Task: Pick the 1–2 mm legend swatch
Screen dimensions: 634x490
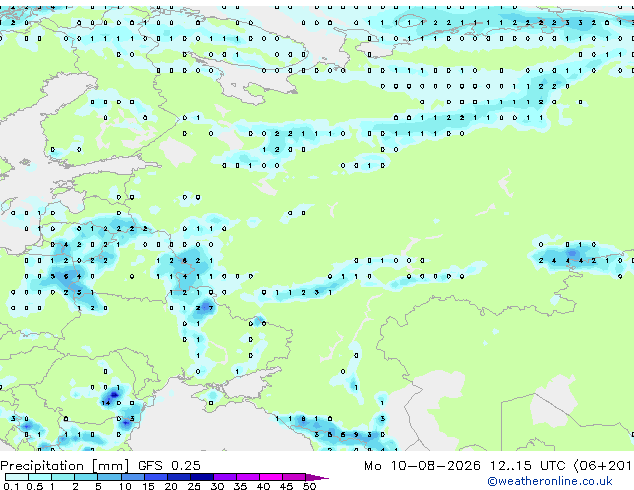Action: point(63,477)
